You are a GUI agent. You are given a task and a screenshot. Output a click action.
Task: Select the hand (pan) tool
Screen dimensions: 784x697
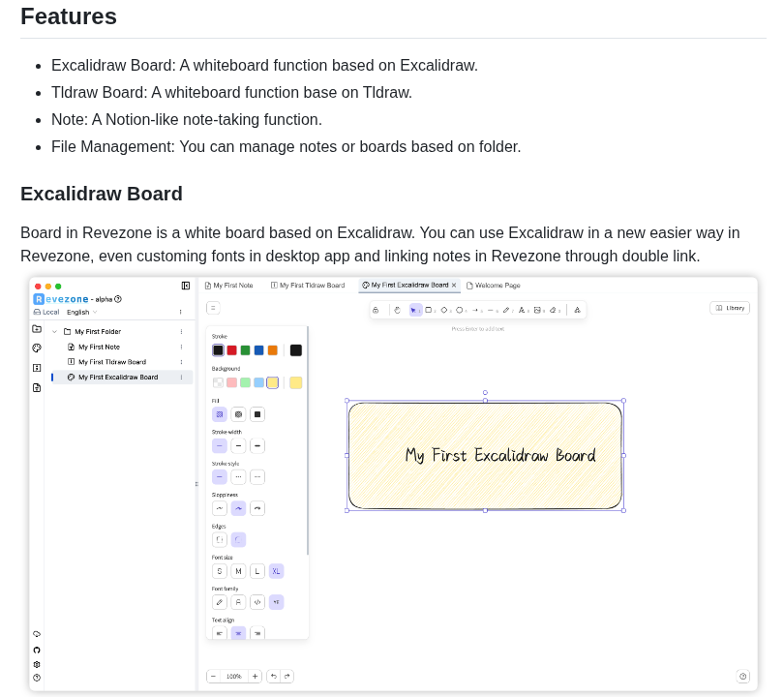(398, 310)
